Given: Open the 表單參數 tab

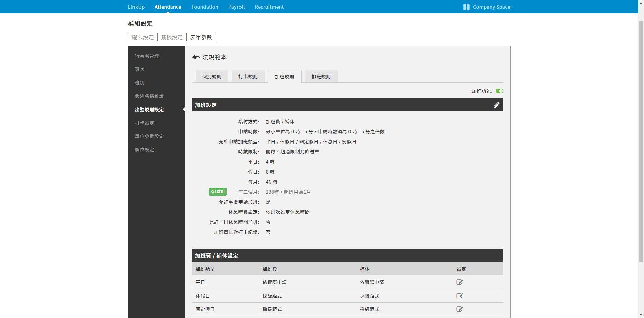Looking at the screenshot, I should (201, 37).
